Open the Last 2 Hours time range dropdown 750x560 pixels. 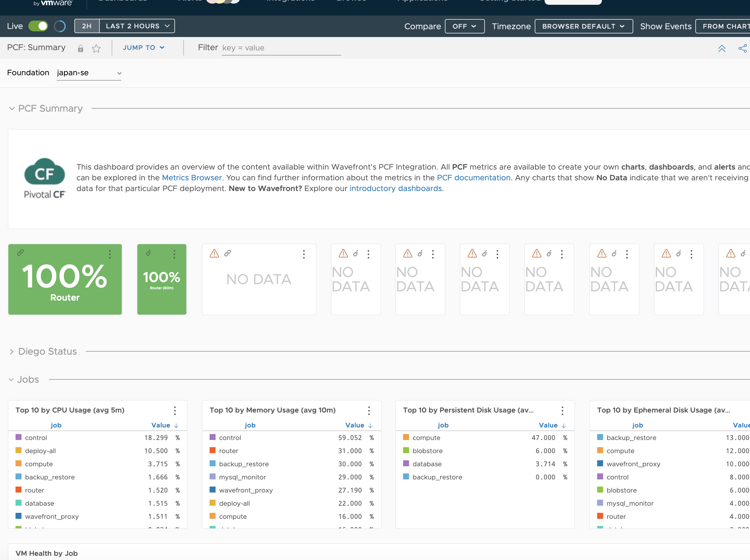[137, 26]
